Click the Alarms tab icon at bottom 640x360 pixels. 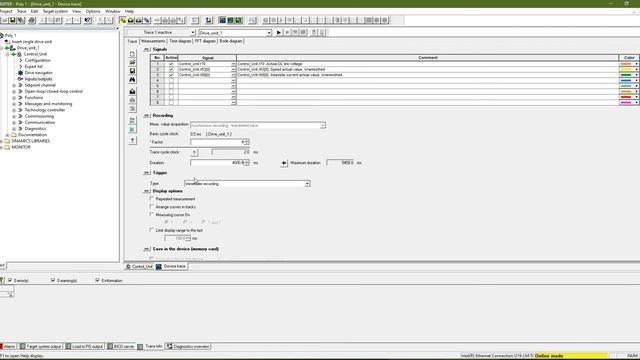2,347
